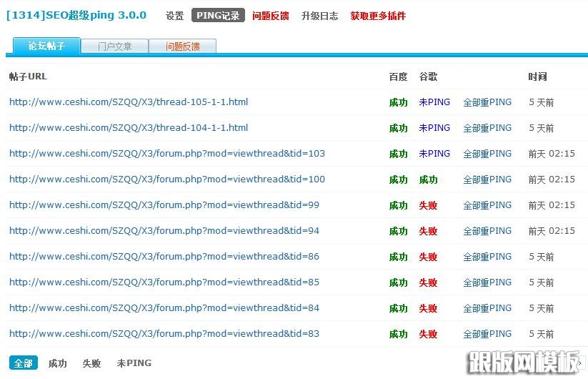Viewport: 588px width, 379px height.
Task: Switch to the 论坛帖子 tab
Action: click(x=46, y=46)
